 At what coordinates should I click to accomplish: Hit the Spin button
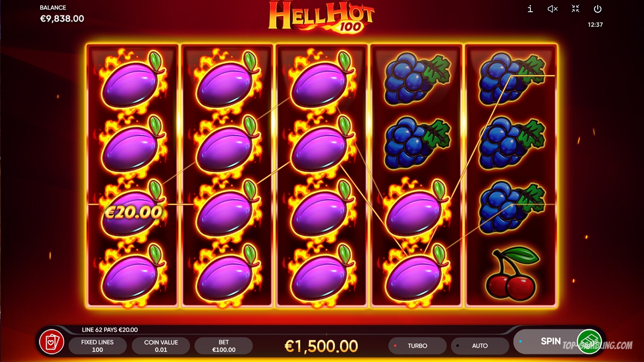(x=551, y=341)
